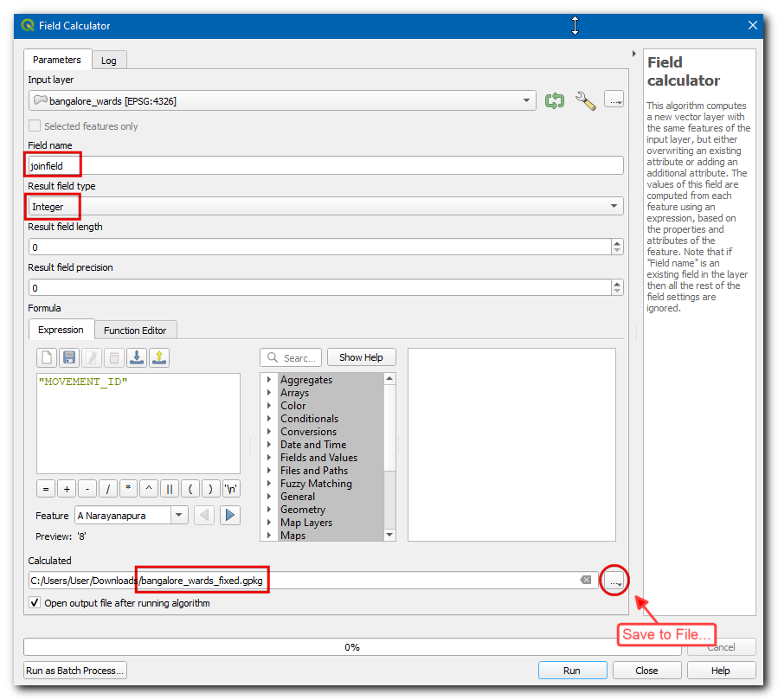Export user expressions with upload icon

(x=159, y=357)
